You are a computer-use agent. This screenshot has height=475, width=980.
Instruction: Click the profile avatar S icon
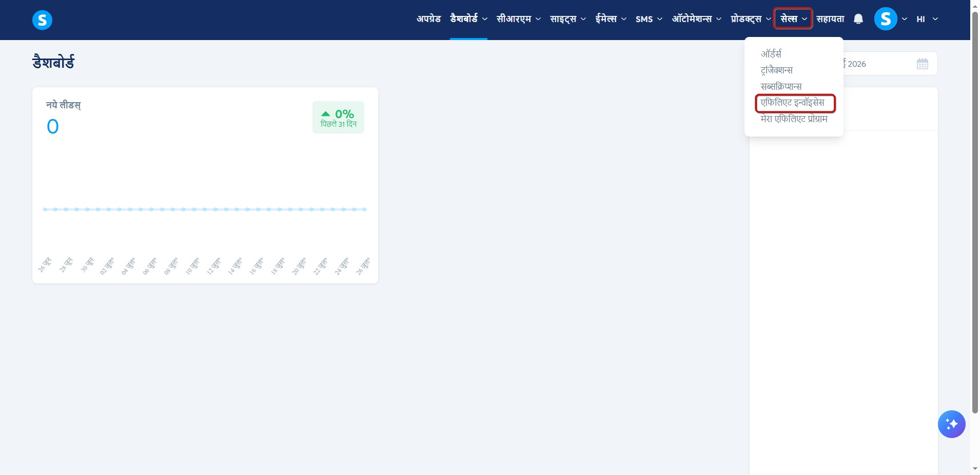[886, 19]
